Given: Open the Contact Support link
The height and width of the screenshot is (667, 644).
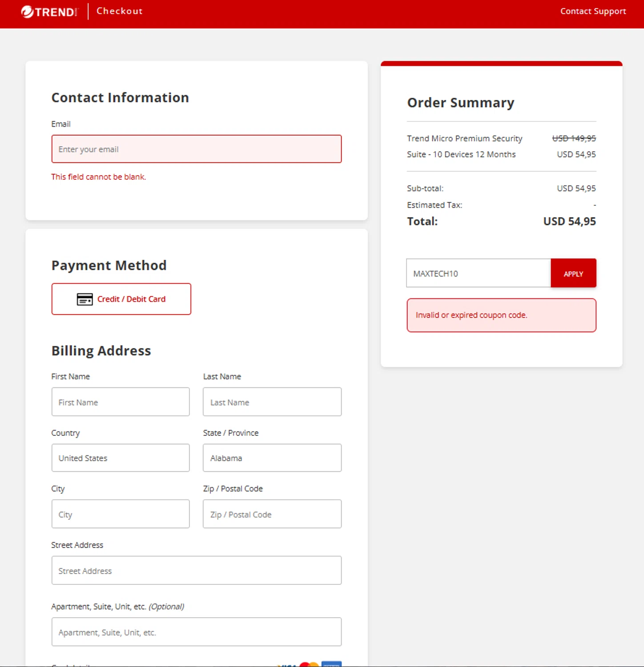Looking at the screenshot, I should (593, 11).
